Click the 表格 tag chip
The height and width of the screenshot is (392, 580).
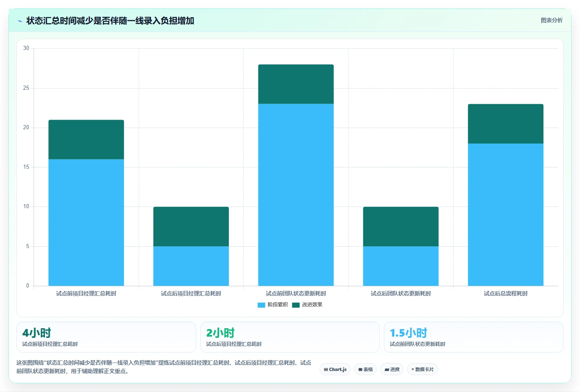[x=365, y=369]
